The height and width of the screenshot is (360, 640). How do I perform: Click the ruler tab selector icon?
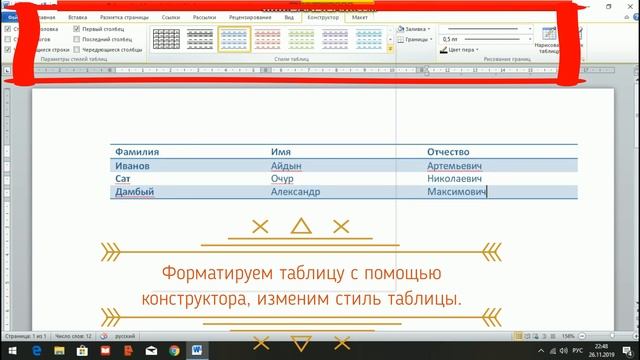point(7,70)
